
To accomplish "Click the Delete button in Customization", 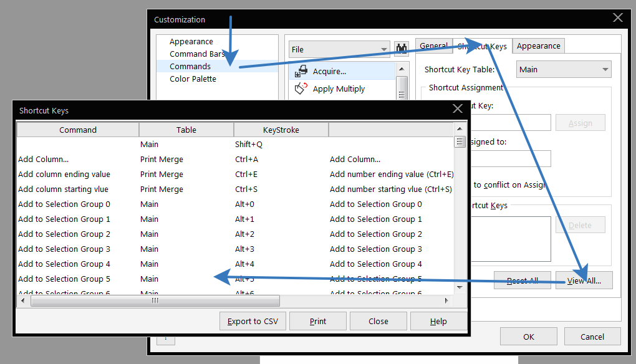I will point(581,225).
